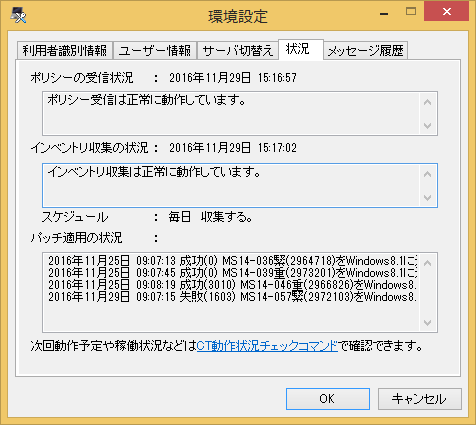Click the キャンセル button
The image size is (476, 425).
420,399
